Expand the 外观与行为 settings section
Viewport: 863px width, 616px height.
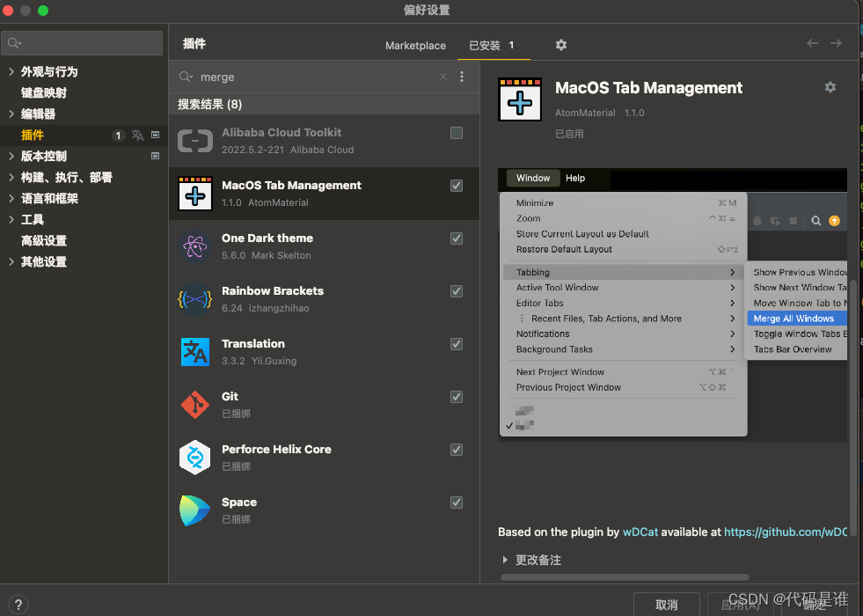[x=11, y=71]
